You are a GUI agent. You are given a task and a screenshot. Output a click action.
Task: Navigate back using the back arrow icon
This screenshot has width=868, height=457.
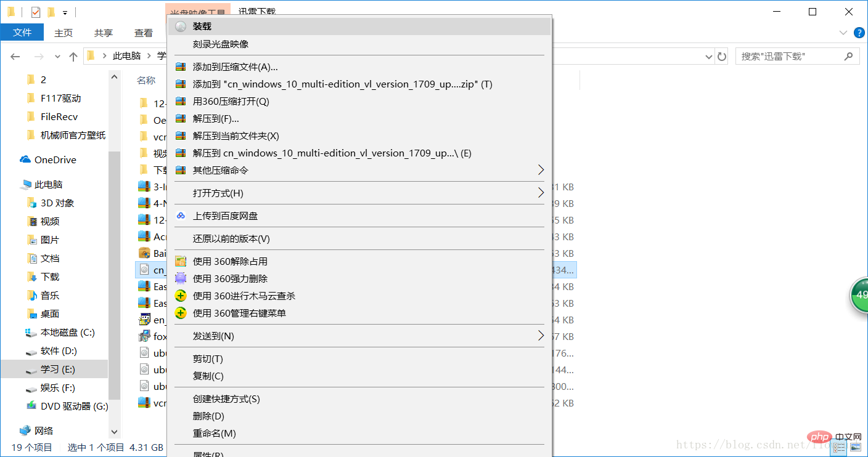point(15,56)
